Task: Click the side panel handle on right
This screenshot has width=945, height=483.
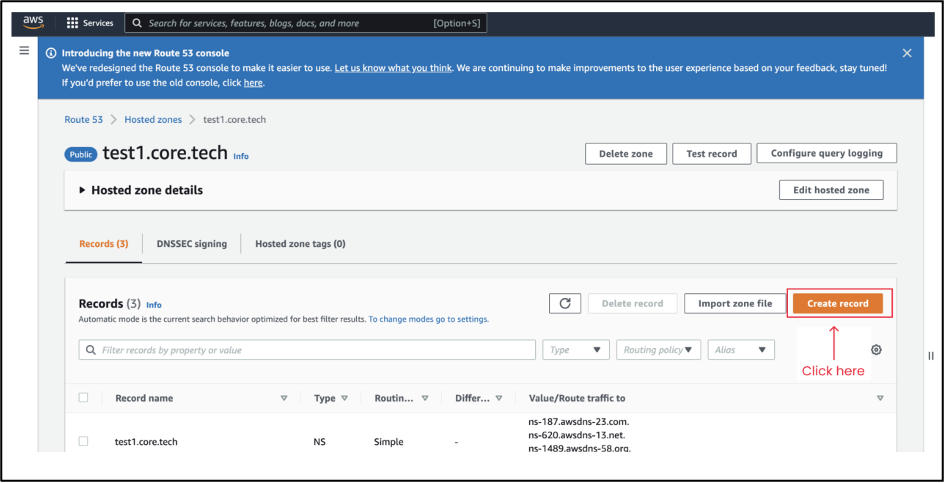Action: [x=931, y=356]
